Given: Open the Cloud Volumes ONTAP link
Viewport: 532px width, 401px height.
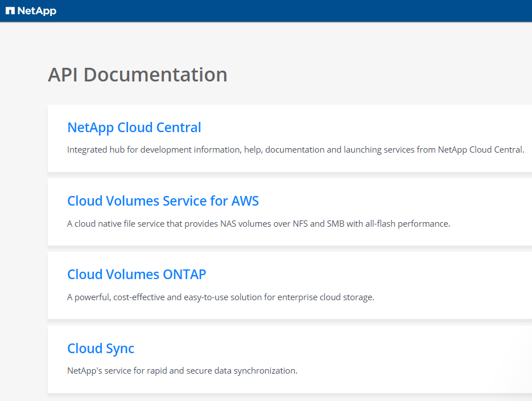Looking at the screenshot, I should 137,275.
